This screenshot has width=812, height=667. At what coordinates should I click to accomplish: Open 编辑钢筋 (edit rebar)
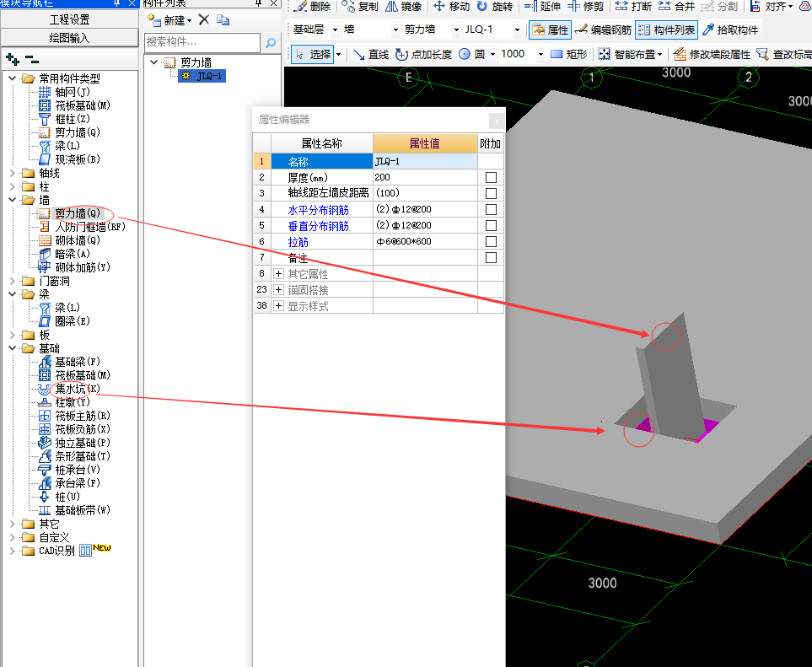tap(603, 30)
